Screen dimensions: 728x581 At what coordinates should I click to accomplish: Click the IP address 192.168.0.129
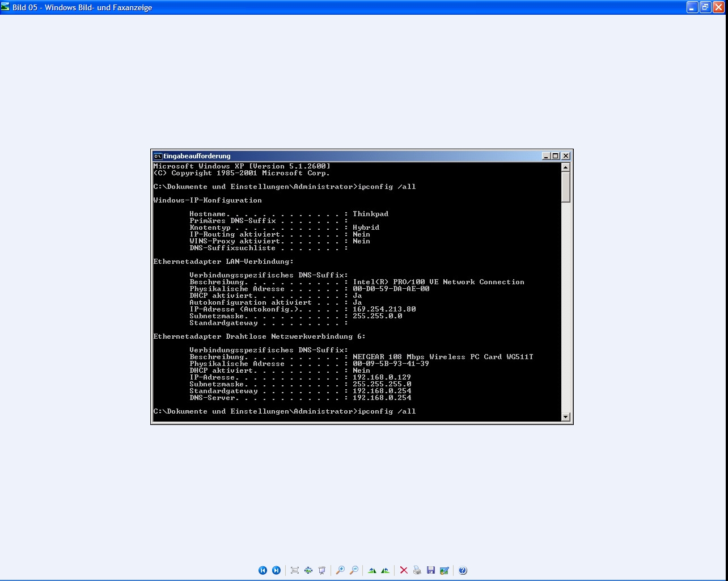coord(382,377)
